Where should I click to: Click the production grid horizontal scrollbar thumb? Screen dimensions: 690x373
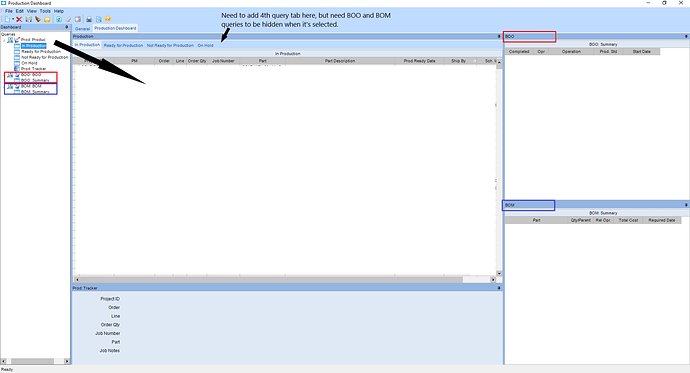[x=271, y=279]
